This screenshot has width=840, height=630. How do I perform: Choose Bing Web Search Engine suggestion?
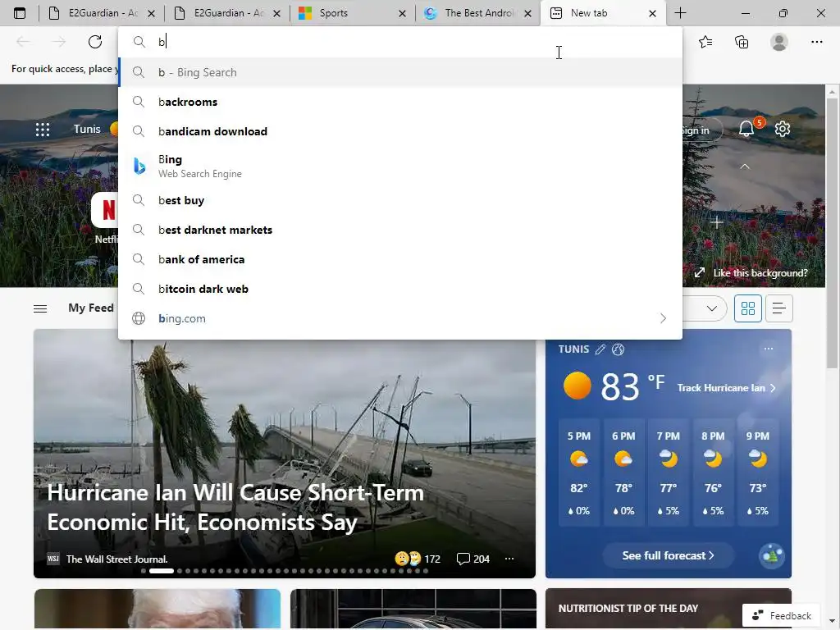coord(400,166)
